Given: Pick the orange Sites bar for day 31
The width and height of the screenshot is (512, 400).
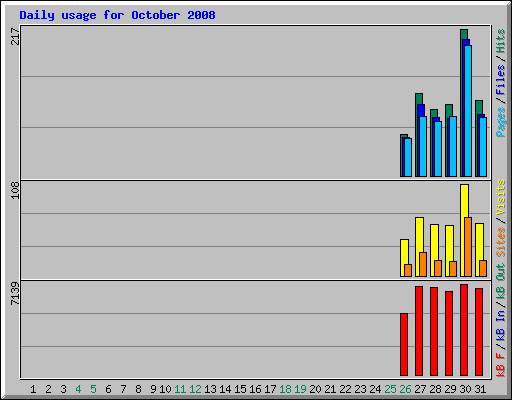Looking at the screenshot, I should [483, 269].
